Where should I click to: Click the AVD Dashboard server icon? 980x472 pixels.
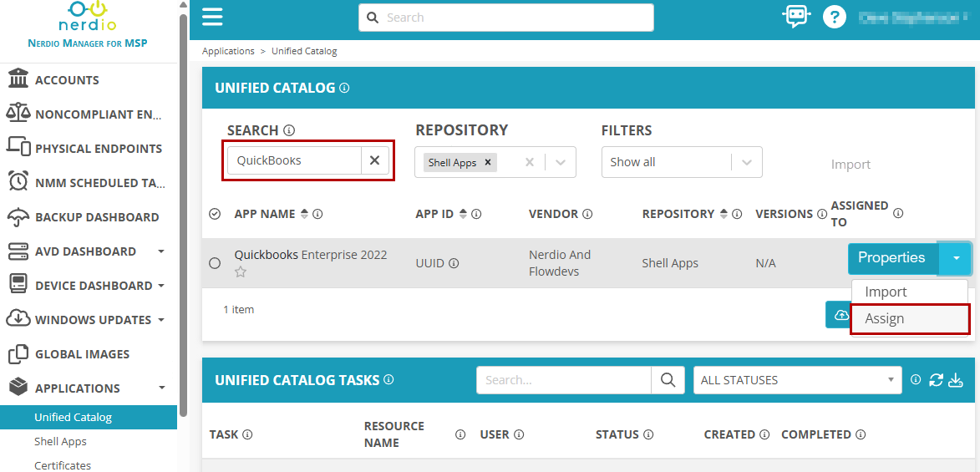(x=18, y=251)
